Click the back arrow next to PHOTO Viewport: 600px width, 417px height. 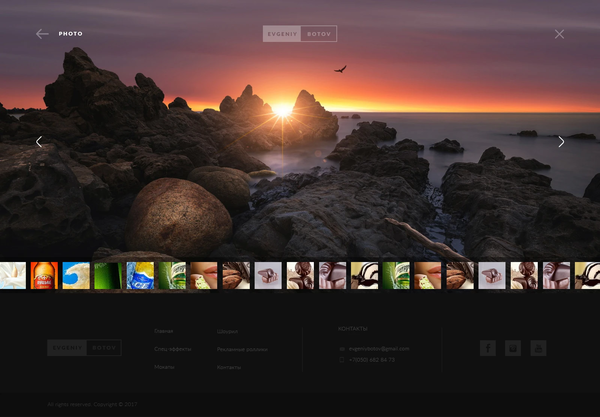click(42, 34)
